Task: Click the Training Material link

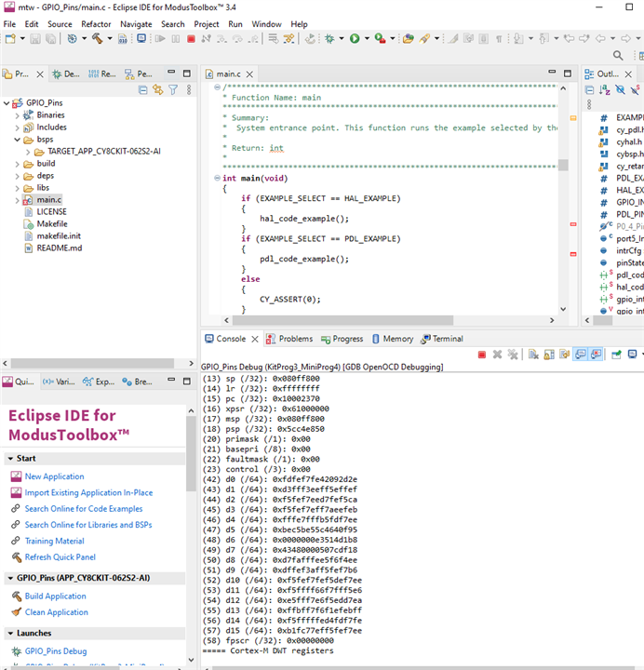Action: click(54, 541)
